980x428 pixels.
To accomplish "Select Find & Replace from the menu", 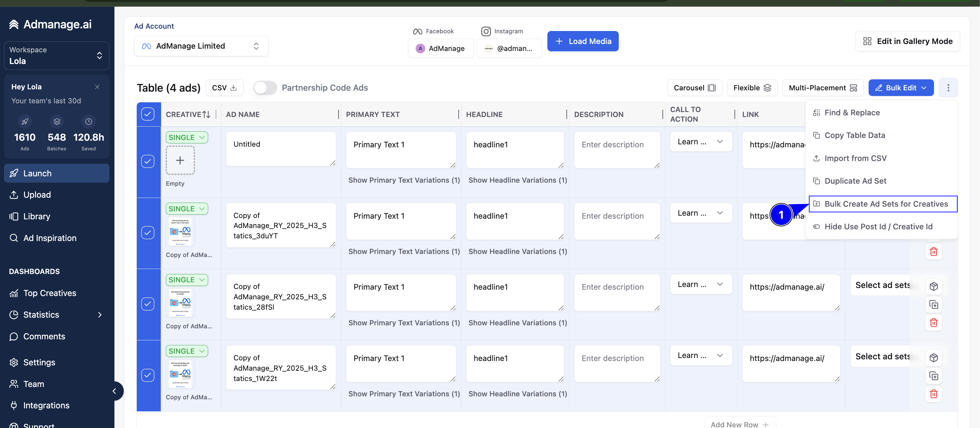I will 852,113.
